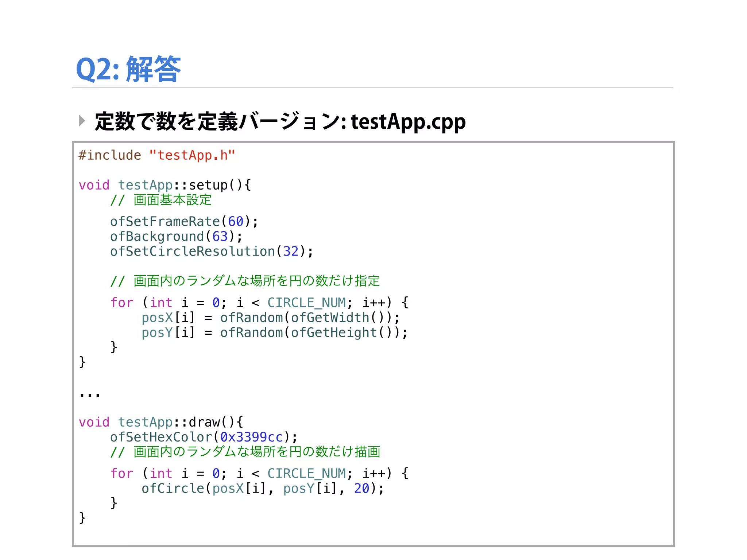This screenshot has width=747, height=560.
Task: Click CIRCLE_NUM in the draw for loop
Action: (x=306, y=473)
